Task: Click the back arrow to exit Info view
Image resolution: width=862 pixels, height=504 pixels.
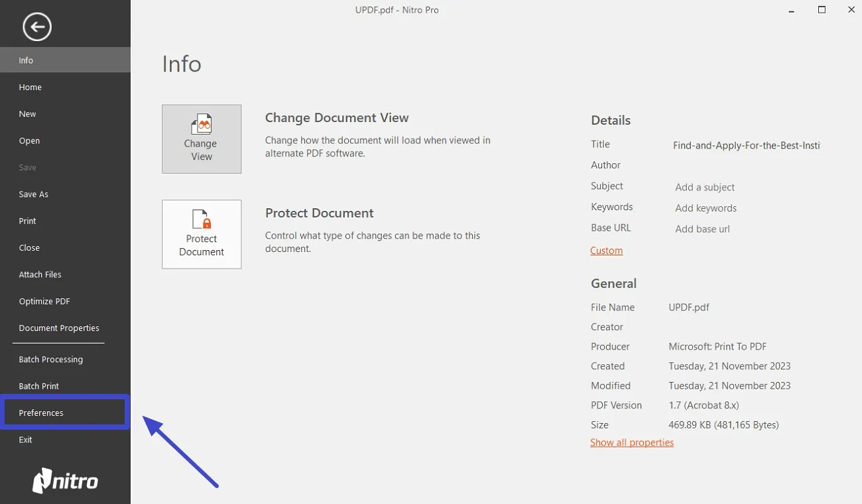Action: [37, 27]
